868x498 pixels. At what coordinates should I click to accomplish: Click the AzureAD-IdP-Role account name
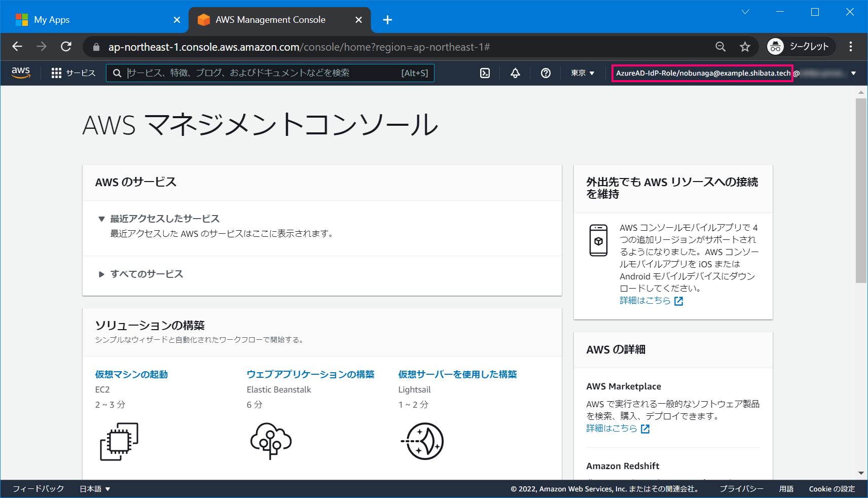click(x=703, y=73)
